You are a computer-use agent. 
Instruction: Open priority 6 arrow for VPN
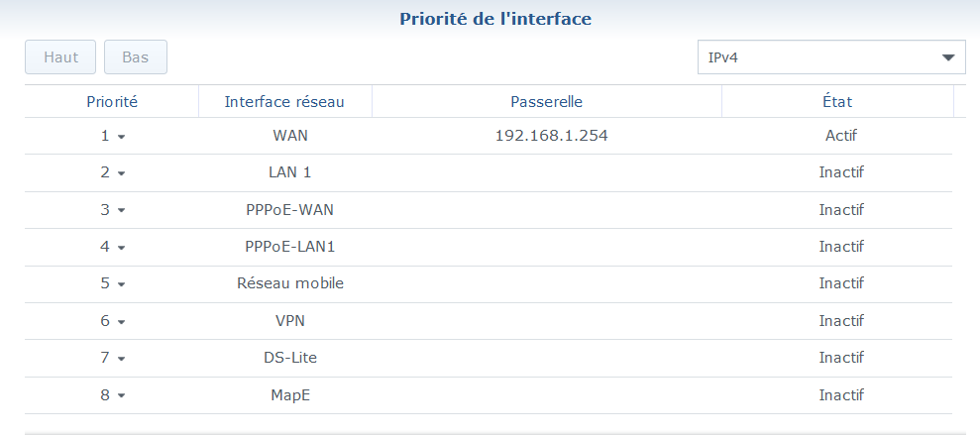tap(121, 322)
